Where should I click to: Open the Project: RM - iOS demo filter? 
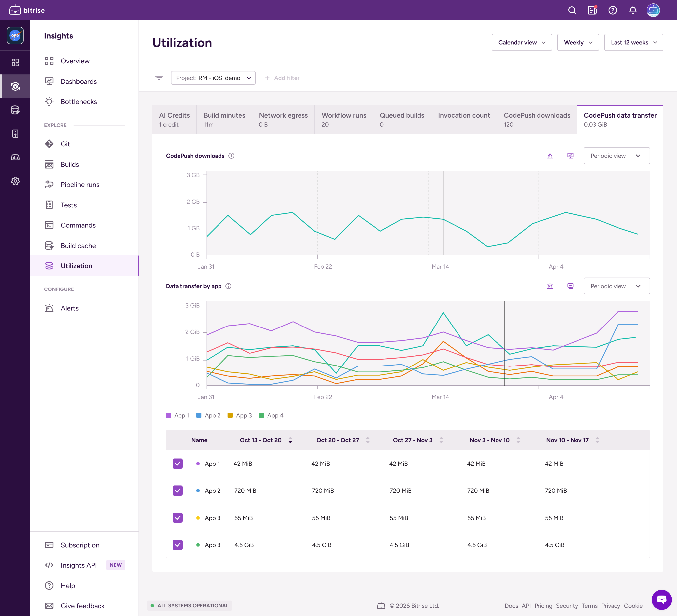click(x=213, y=78)
